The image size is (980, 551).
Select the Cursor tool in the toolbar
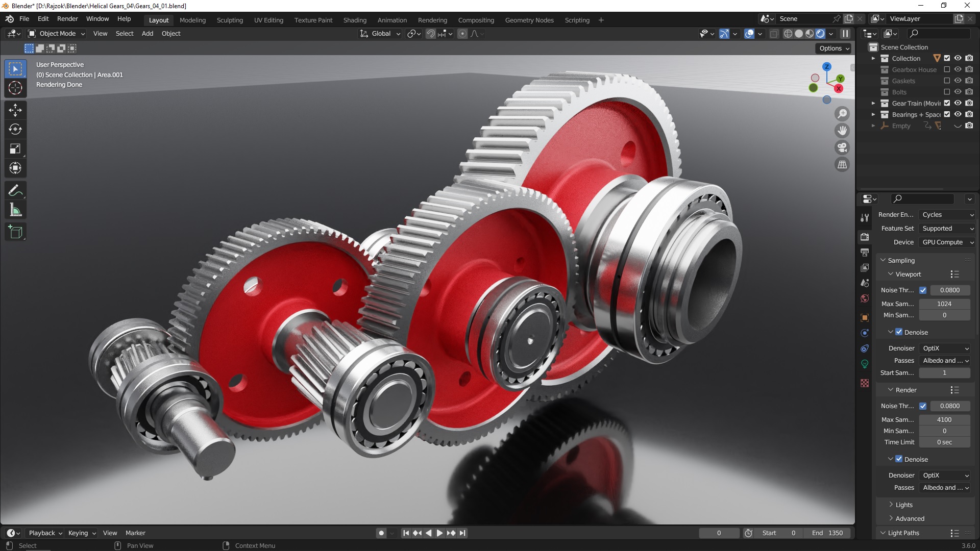pos(15,88)
